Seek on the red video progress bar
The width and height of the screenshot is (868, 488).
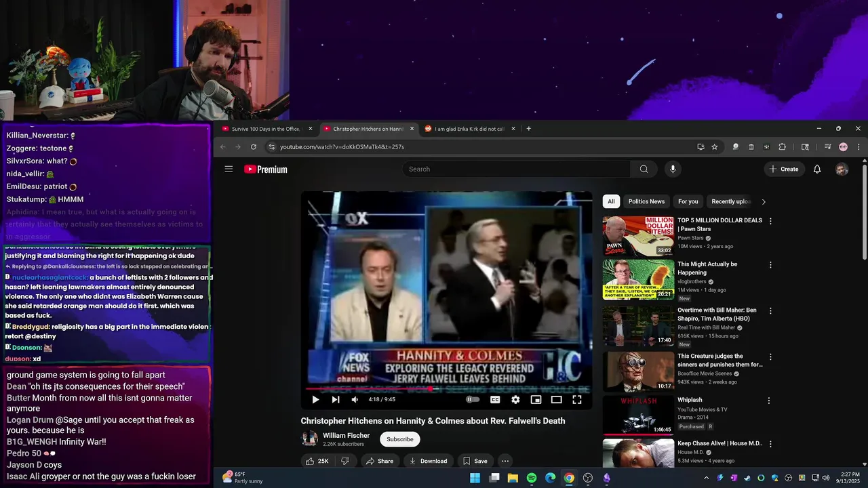click(446, 389)
